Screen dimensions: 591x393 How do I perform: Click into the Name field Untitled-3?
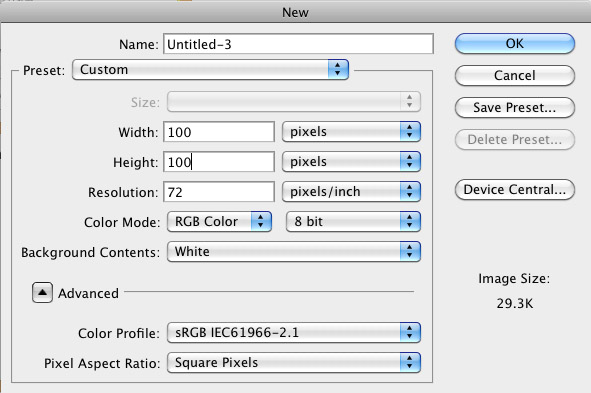[x=299, y=44]
